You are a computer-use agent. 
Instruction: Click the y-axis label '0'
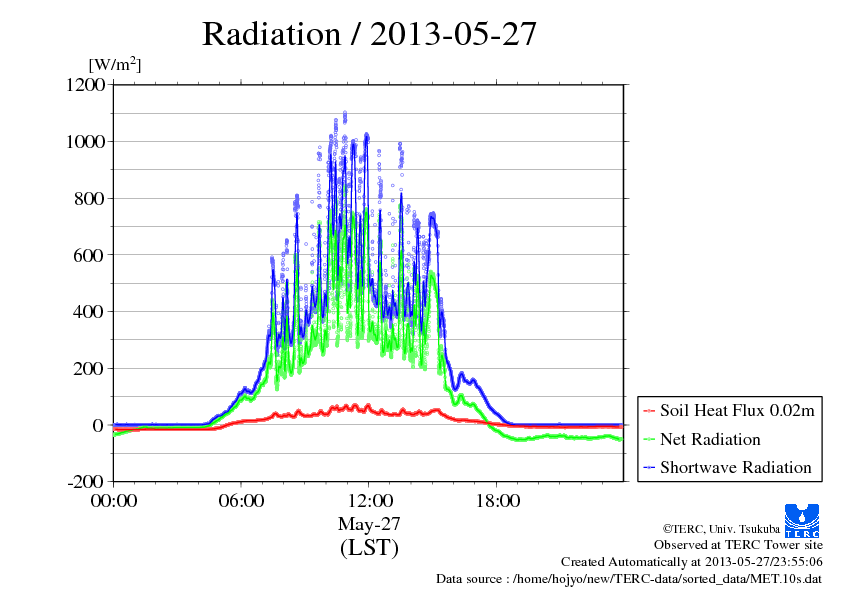click(98, 425)
